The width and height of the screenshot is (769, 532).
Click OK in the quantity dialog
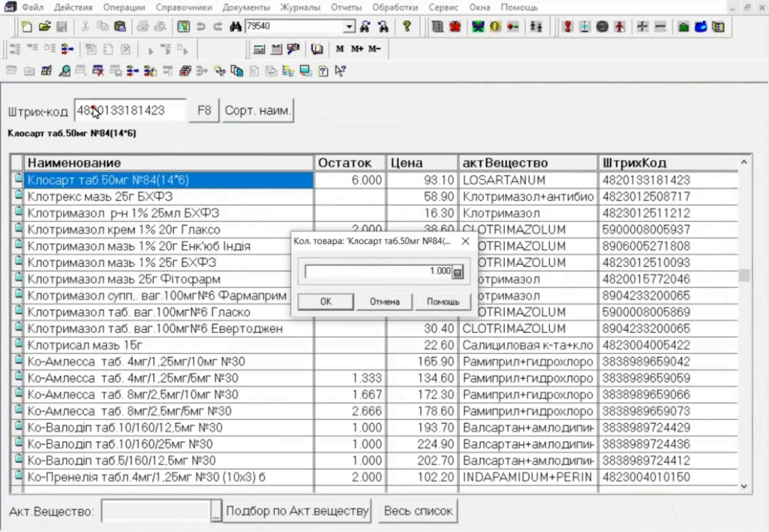[x=326, y=301]
